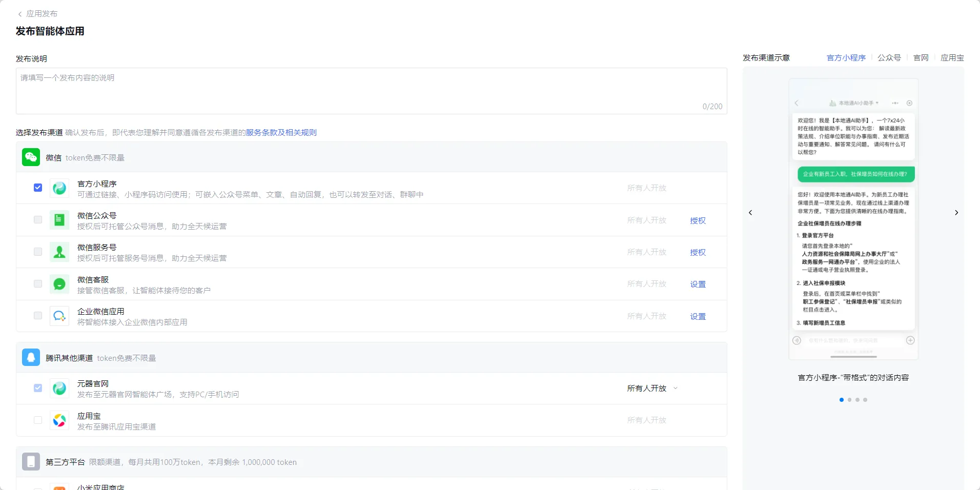This screenshot has height=490, width=980.
Task: Click the 发布说明 text area
Action: click(x=371, y=91)
